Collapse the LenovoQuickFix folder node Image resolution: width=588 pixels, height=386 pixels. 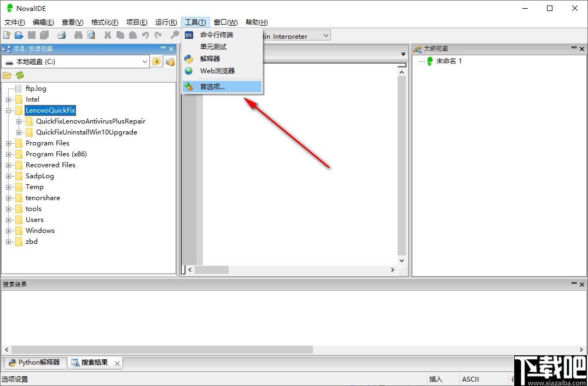pyautogui.click(x=8, y=110)
